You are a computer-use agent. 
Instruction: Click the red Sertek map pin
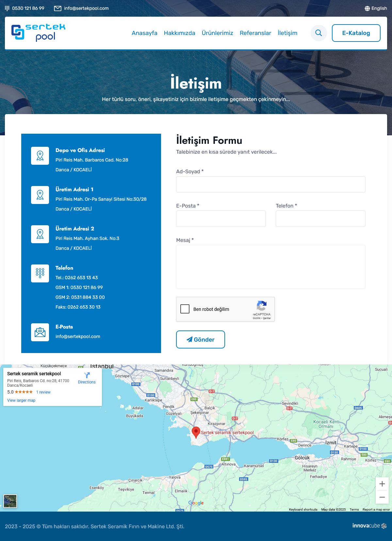[x=196, y=432]
